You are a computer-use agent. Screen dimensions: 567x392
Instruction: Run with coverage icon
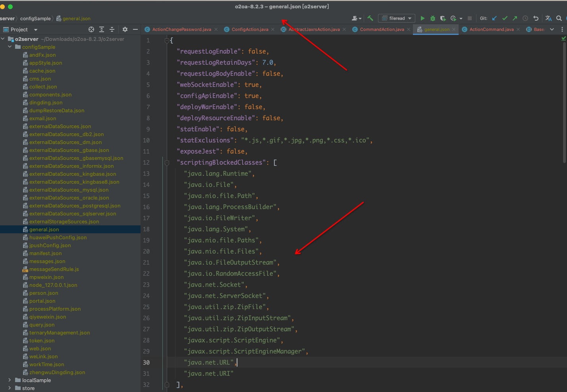[x=443, y=18]
